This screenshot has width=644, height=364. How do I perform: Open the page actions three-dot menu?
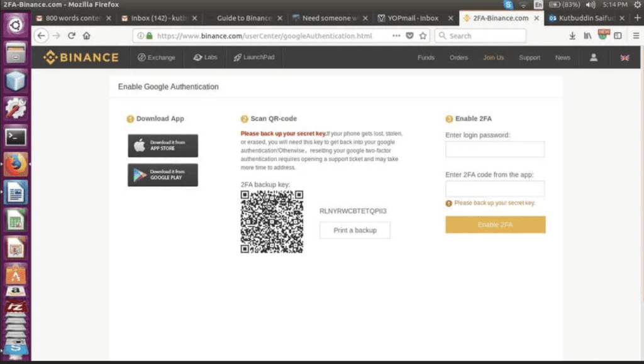tap(396, 36)
